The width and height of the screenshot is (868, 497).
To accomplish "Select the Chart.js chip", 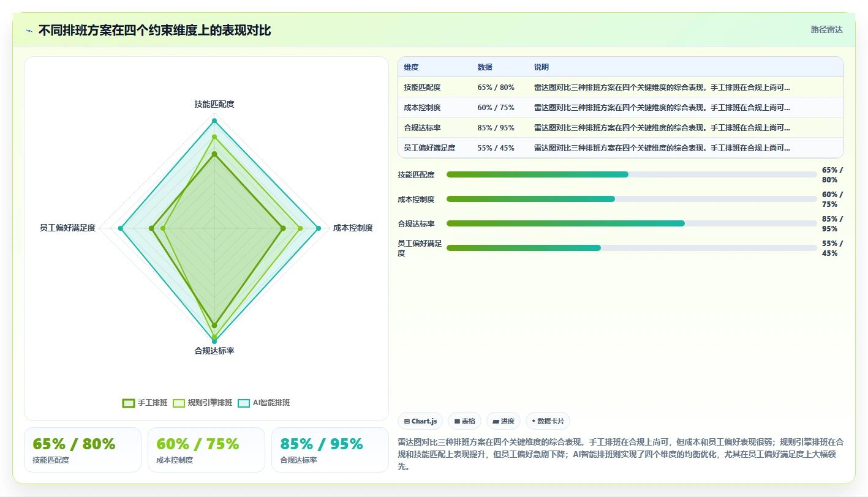I will coord(420,421).
